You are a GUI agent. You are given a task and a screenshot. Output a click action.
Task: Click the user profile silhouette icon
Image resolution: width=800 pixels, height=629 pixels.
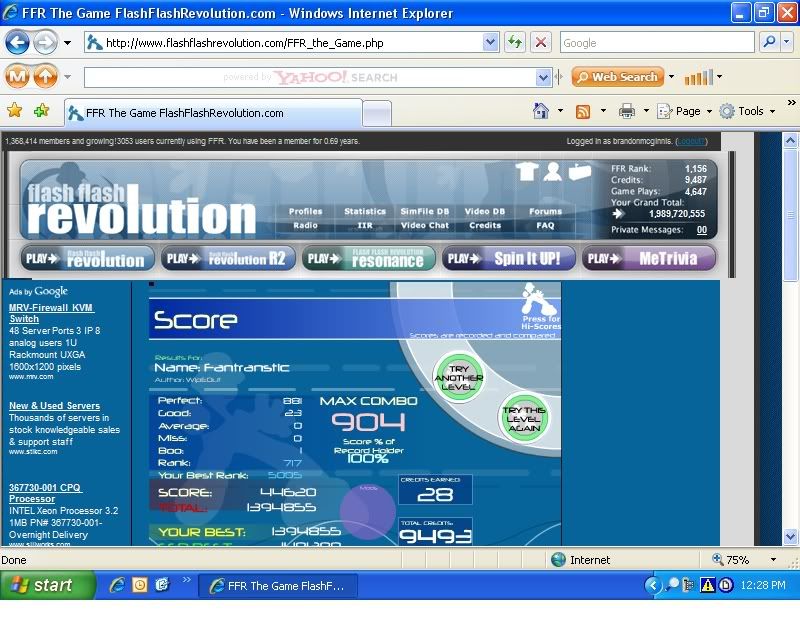[x=553, y=171]
